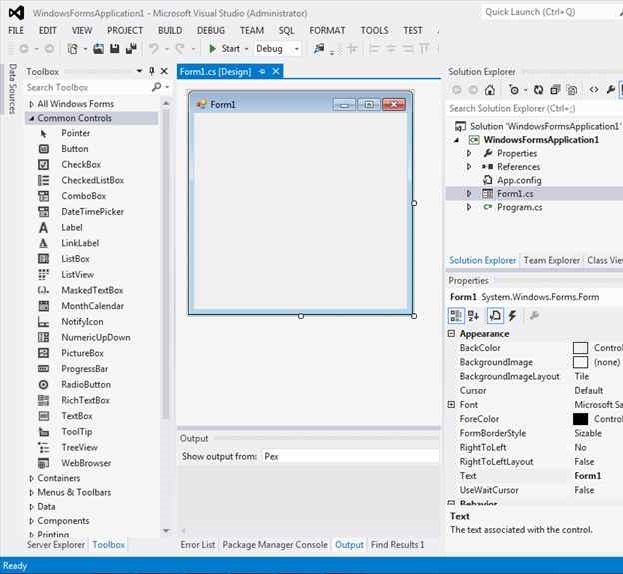Select Program.cs in Solution Explorer

(x=519, y=207)
